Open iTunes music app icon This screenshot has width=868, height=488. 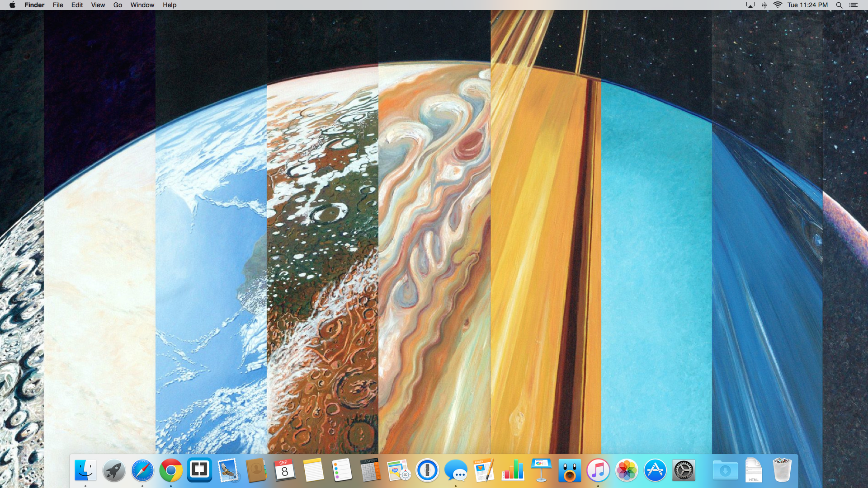(x=598, y=470)
